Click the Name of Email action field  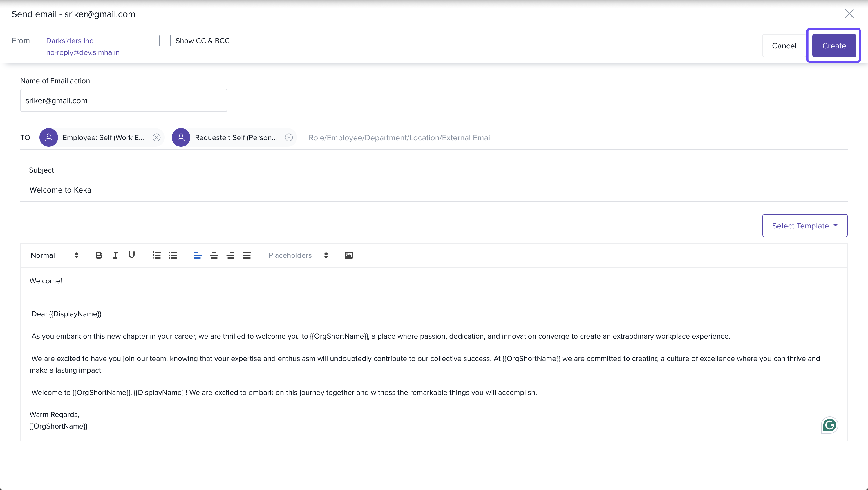123,100
